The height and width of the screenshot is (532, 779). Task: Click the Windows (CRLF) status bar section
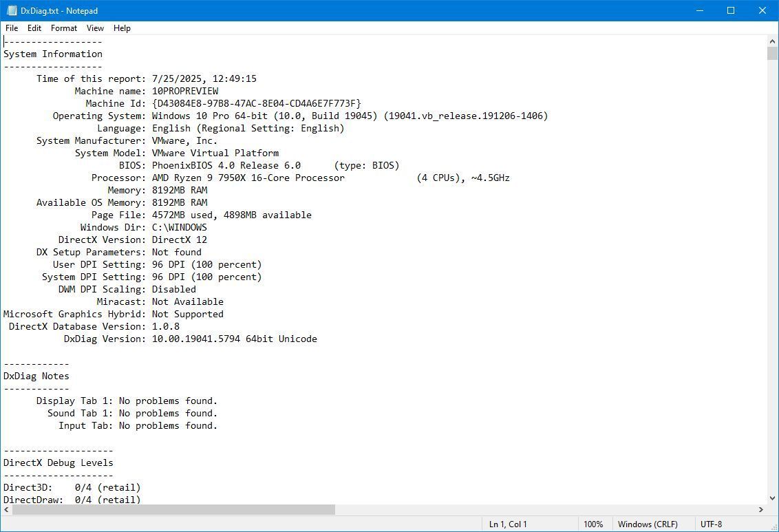click(648, 524)
